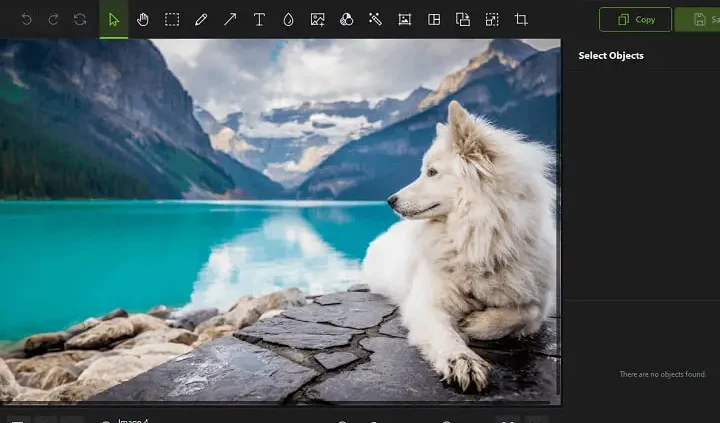Select the green pointer selection tool
This screenshot has height=423, width=720.
coord(114,19)
